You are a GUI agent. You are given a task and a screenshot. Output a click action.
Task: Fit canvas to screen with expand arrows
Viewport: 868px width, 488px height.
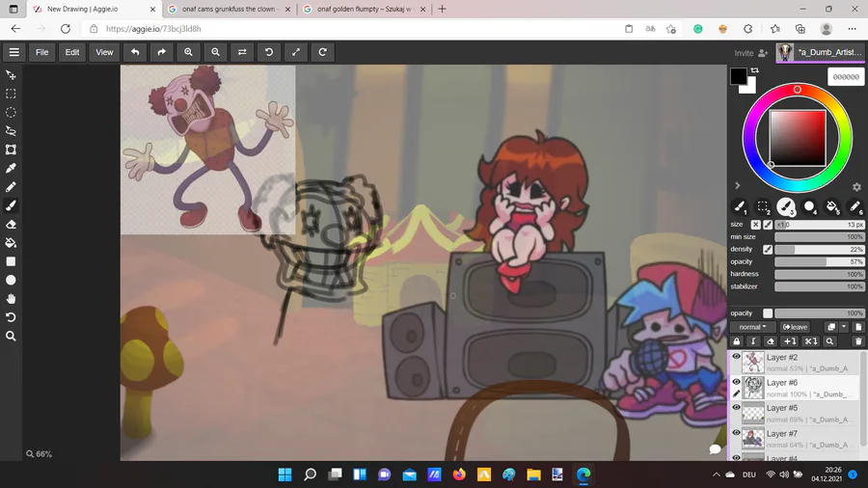296,52
